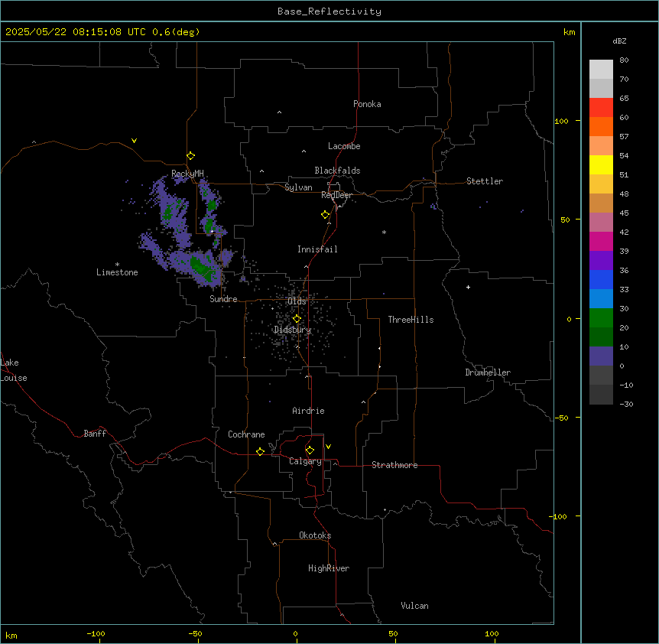Screen dimensions: 659x644
Task: Click the Blackfalds label
Action: pyautogui.click(x=337, y=171)
